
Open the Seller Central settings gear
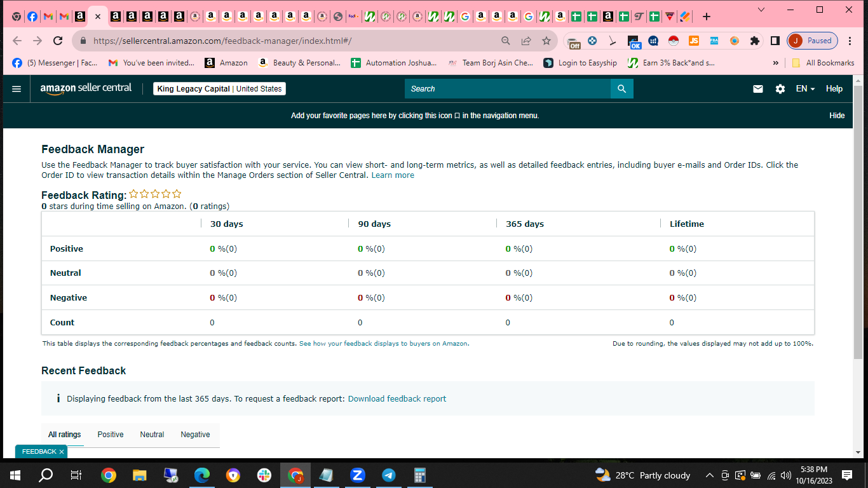coord(780,89)
